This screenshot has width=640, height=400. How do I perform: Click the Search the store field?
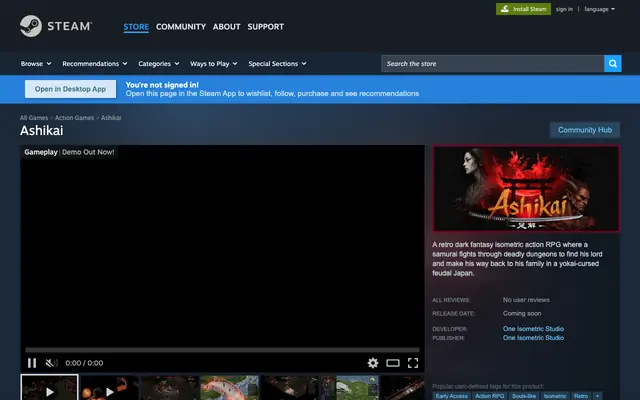(x=493, y=64)
